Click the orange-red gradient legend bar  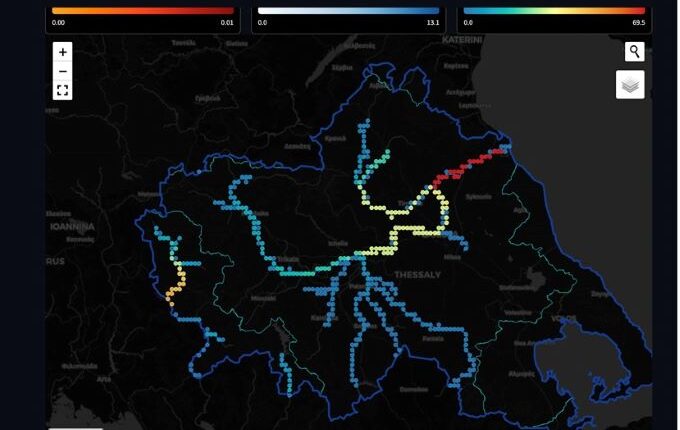click(143, 11)
